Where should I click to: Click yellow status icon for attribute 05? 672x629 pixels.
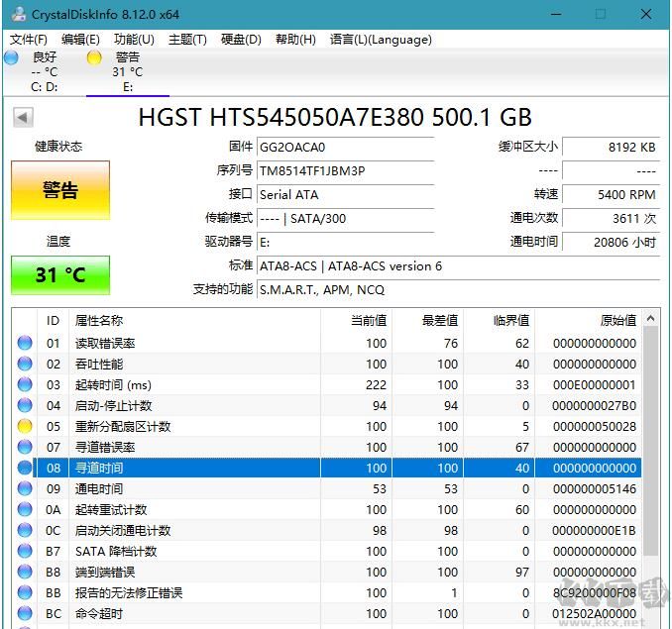coord(25,427)
